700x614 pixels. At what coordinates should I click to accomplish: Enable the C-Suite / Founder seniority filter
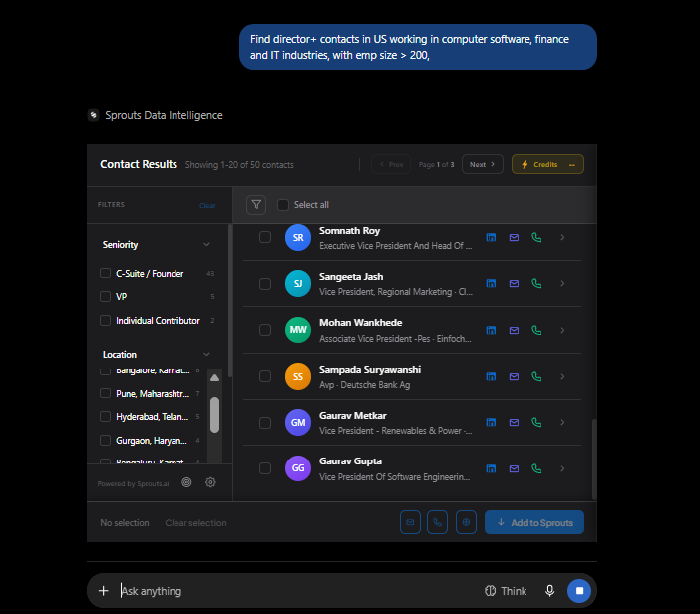tap(105, 273)
